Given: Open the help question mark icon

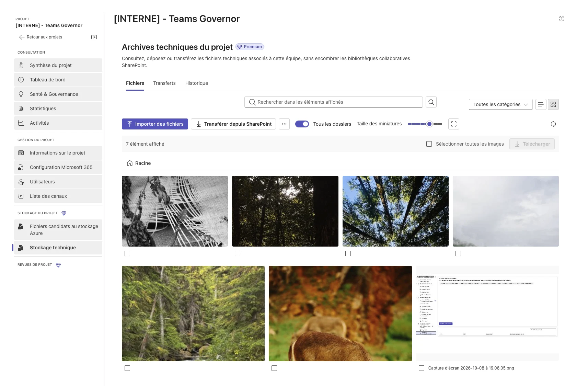Looking at the screenshot, I should (562, 19).
